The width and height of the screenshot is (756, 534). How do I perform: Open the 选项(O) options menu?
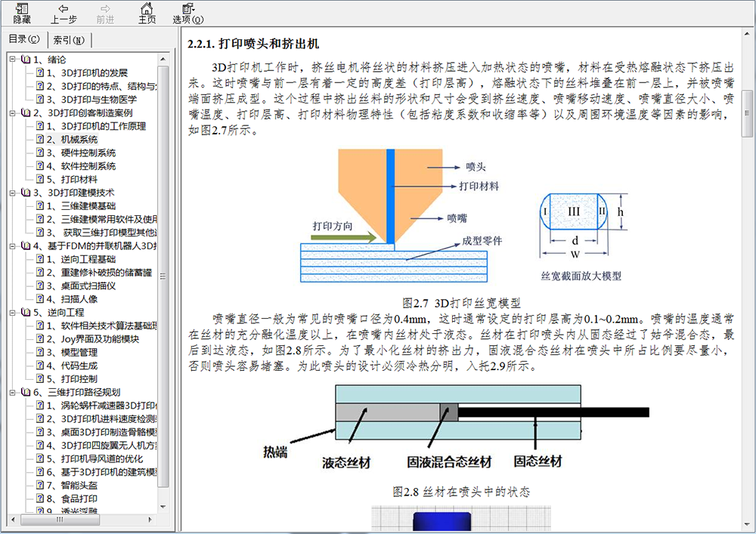(x=188, y=14)
